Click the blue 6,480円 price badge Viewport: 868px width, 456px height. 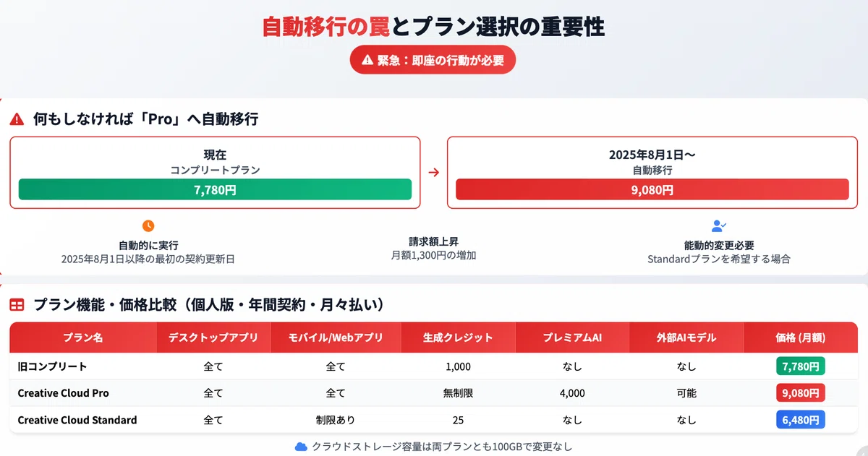click(x=801, y=420)
